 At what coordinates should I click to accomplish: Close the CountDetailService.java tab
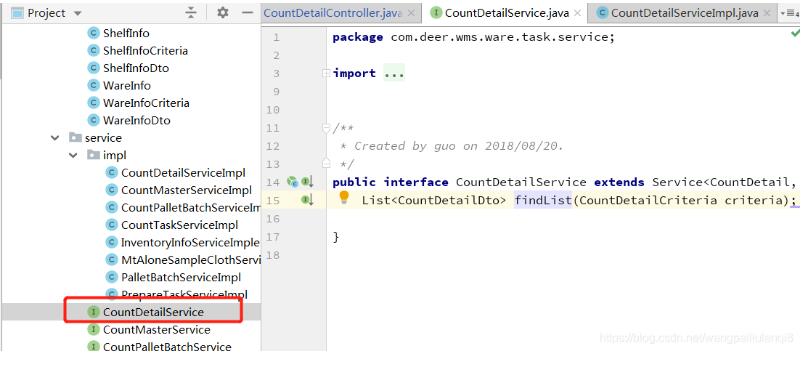coord(577,13)
